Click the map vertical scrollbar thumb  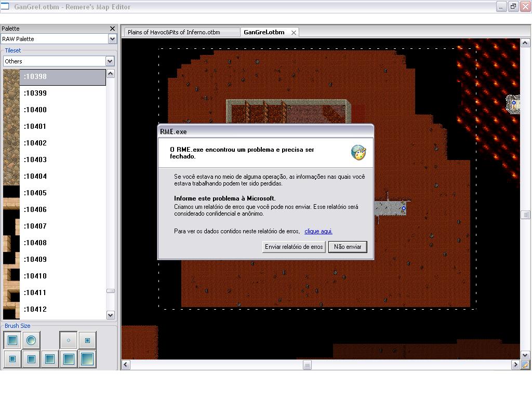pyautogui.click(x=525, y=215)
